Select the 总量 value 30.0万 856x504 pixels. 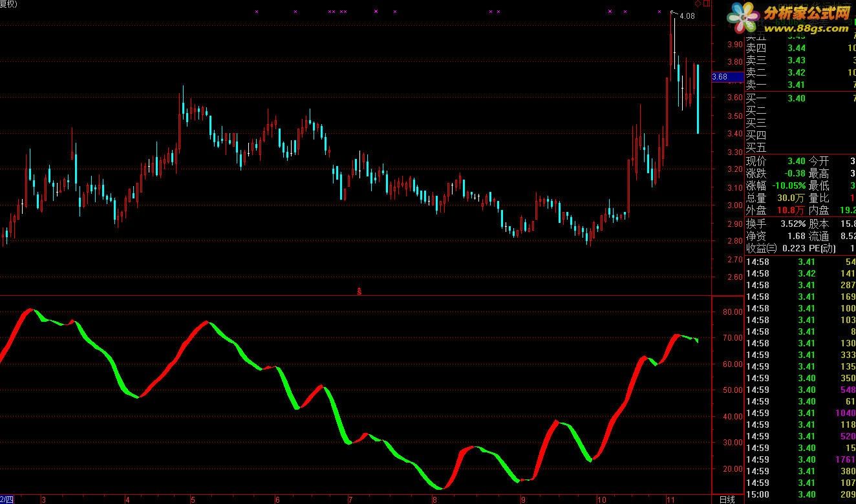(791, 198)
